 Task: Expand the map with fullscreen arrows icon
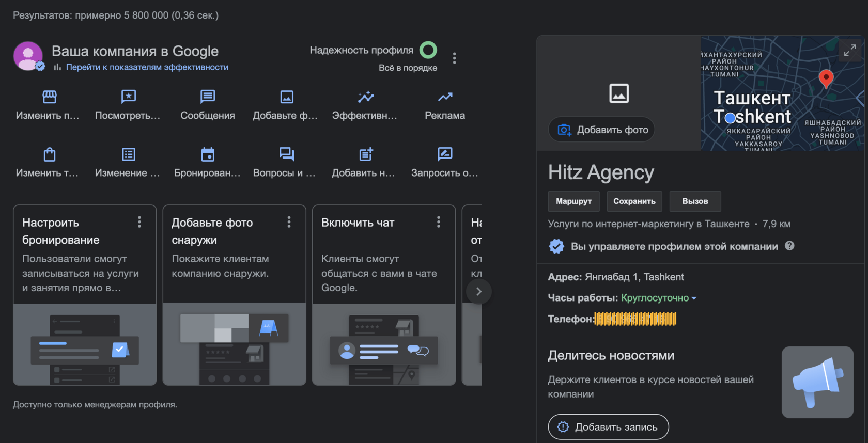[x=850, y=50]
